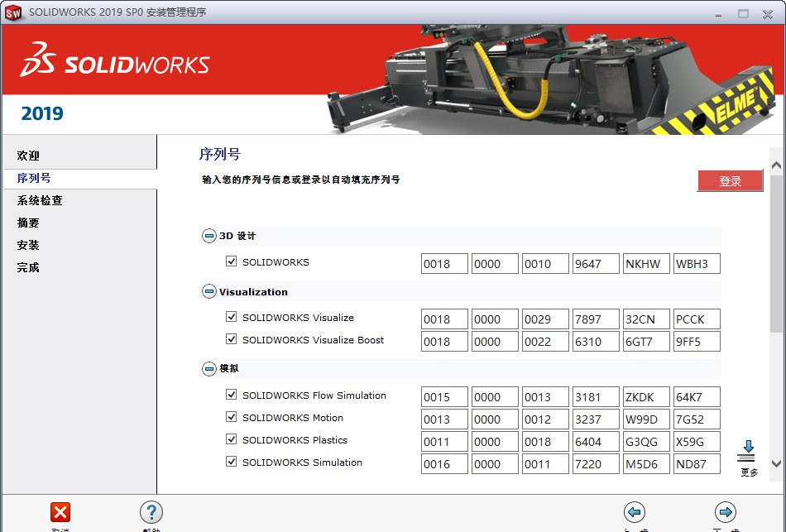The image size is (786, 532).
Task: Toggle SOLIDWORKS Simulation checkbox
Action: (231, 462)
